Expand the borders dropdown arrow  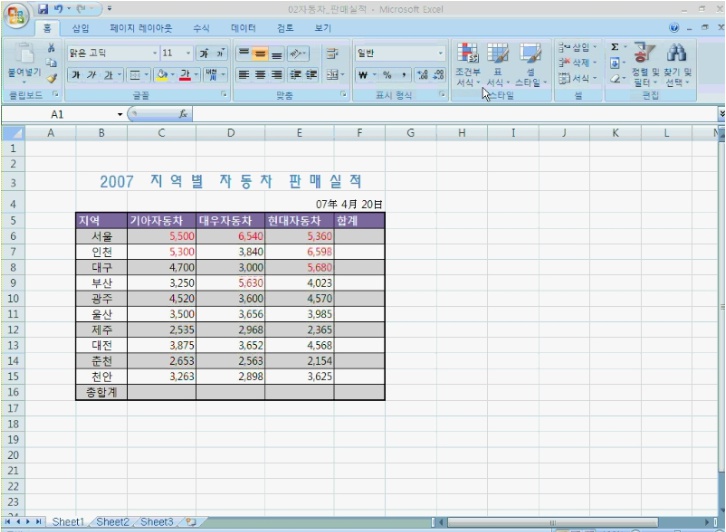(146, 75)
